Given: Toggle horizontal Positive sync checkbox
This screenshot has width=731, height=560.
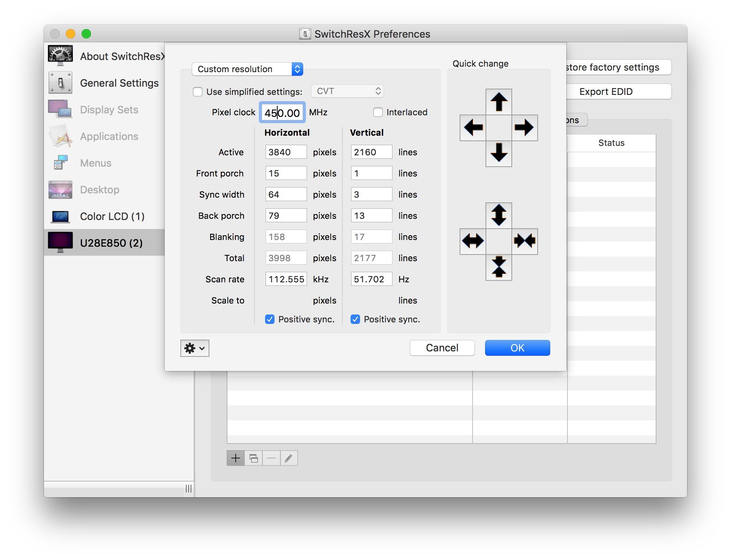Looking at the screenshot, I should 270,319.
